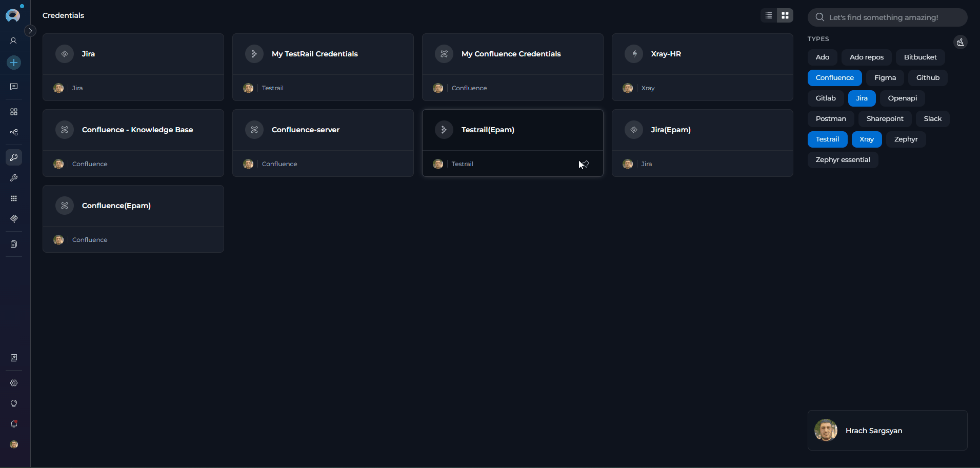Click the plus button to create new item

(x=14, y=63)
